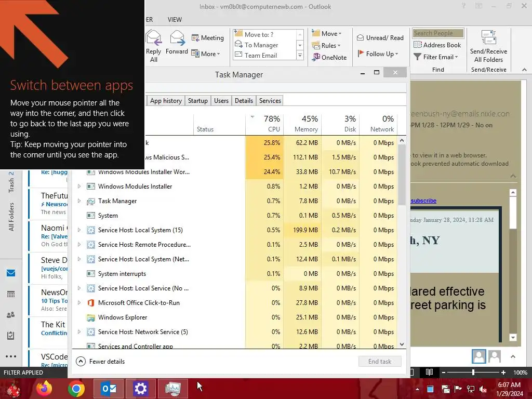532x399 pixels.
Task: Open more navigation options ellipsis
Action: pyautogui.click(x=11, y=356)
